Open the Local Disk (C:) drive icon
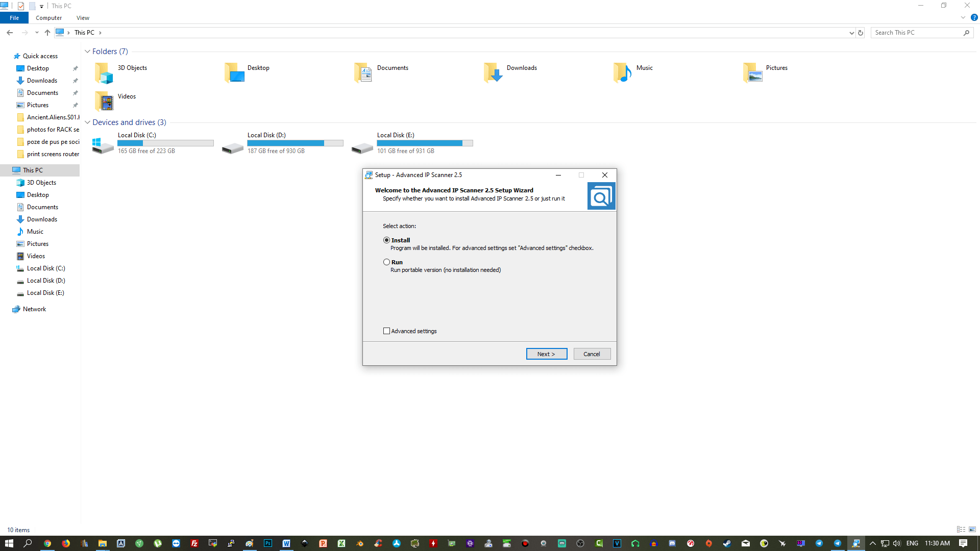The image size is (980, 551). [103, 146]
